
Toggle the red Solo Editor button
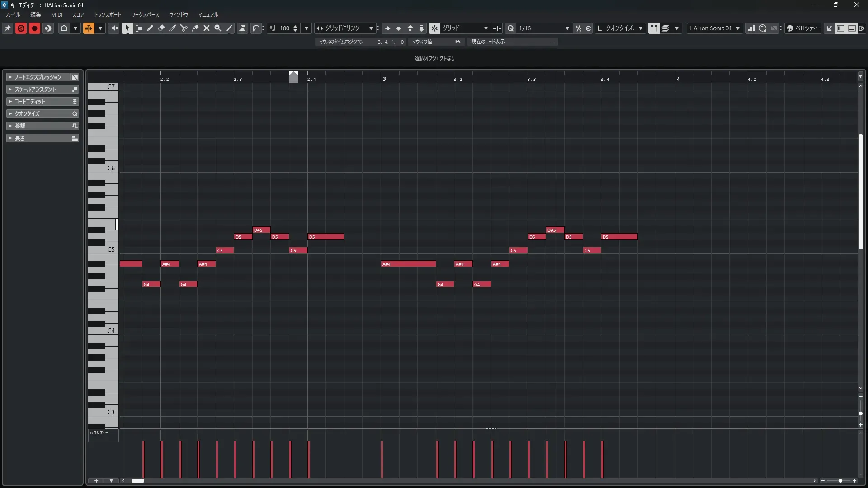pos(21,28)
